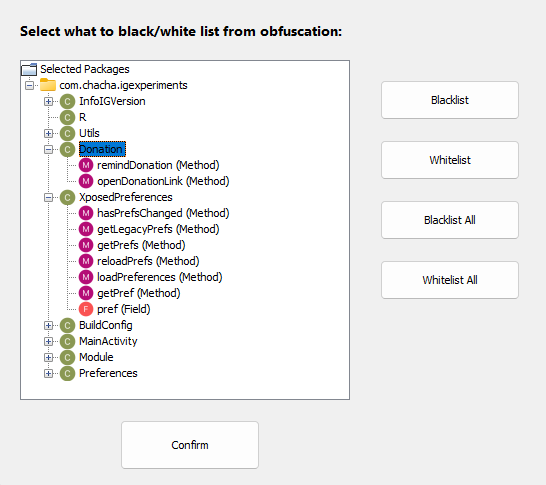Click the method icon beside remindDonation
Screen dimensions: 546x485
86,165
